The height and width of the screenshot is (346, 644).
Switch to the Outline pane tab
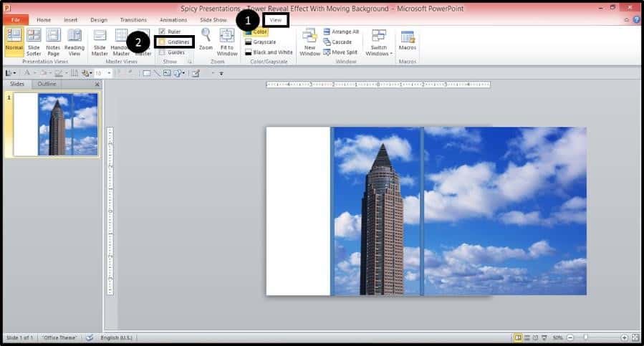click(x=47, y=84)
